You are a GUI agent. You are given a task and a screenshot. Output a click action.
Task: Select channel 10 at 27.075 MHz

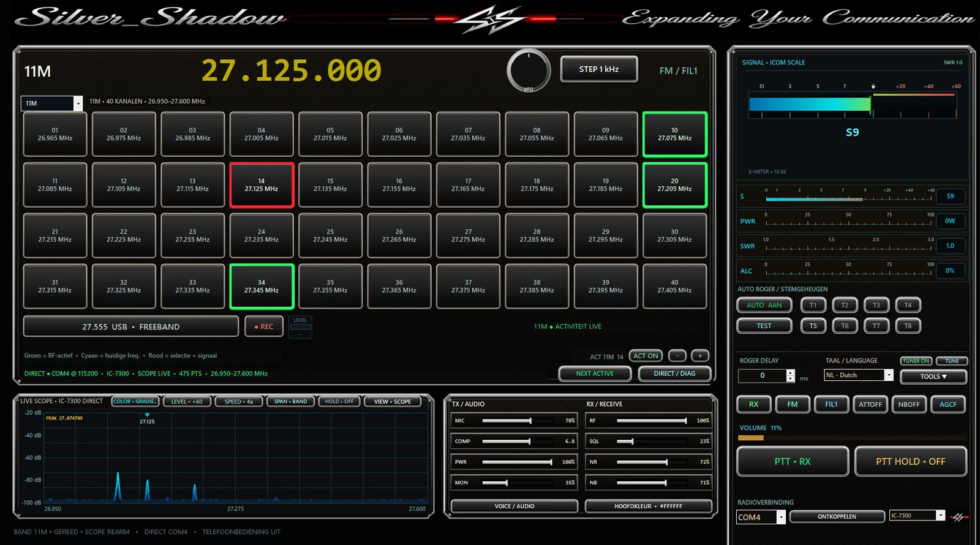coord(674,134)
